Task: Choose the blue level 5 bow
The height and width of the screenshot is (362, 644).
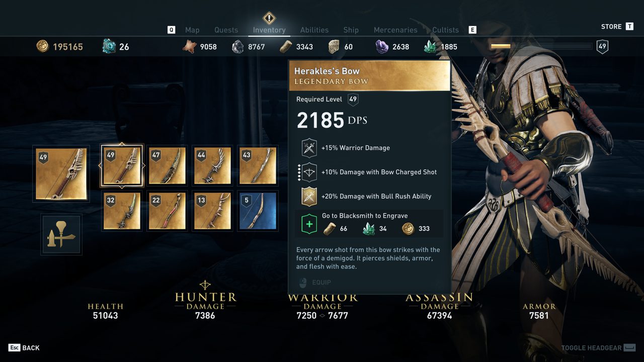Action: [x=258, y=211]
